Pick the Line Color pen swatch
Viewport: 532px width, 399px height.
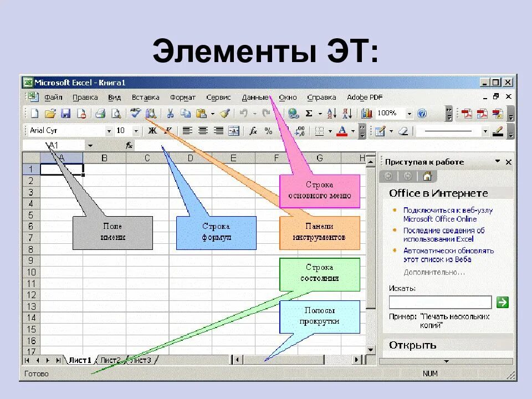(498, 131)
